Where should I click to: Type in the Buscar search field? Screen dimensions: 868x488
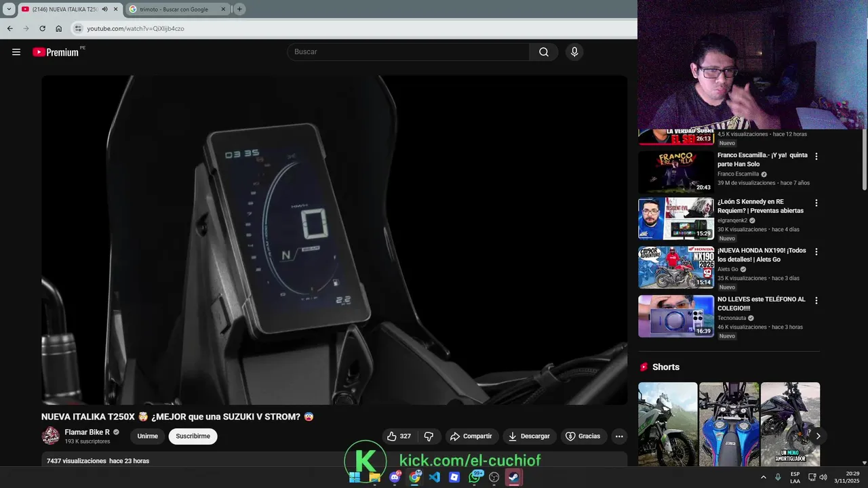coord(408,52)
